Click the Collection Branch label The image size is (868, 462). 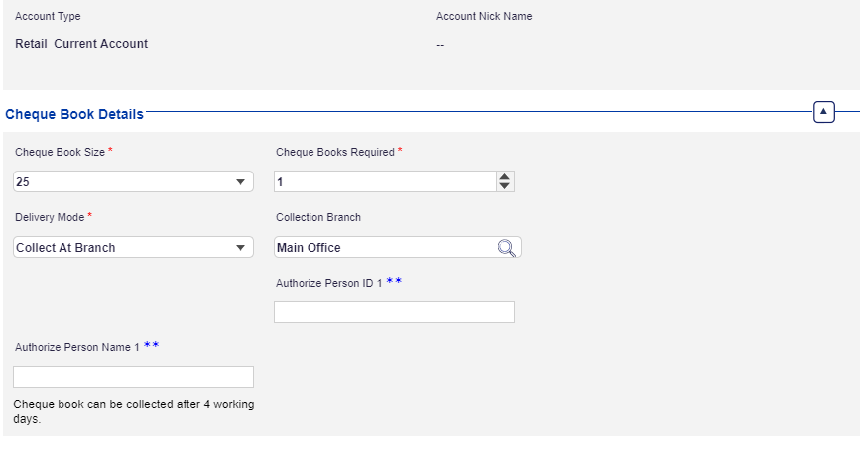point(317,217)
